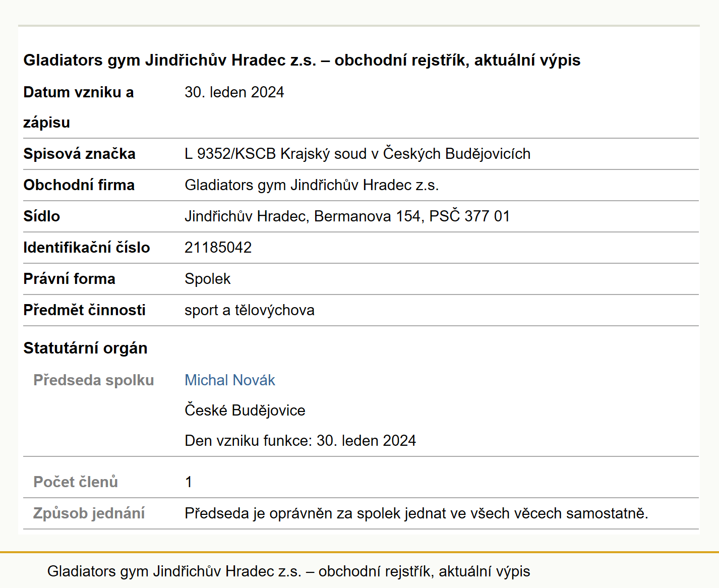The width and height of the screenshot is (719, 588).
Task: Select 'České Budějovice' under Michal Novák
Action: click(245, 410)
